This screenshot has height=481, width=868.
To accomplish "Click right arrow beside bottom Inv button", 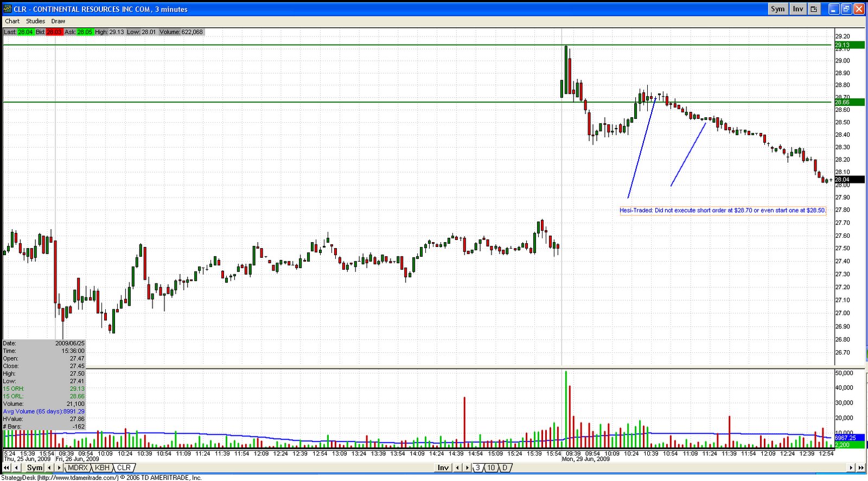I will click(467, 467).
